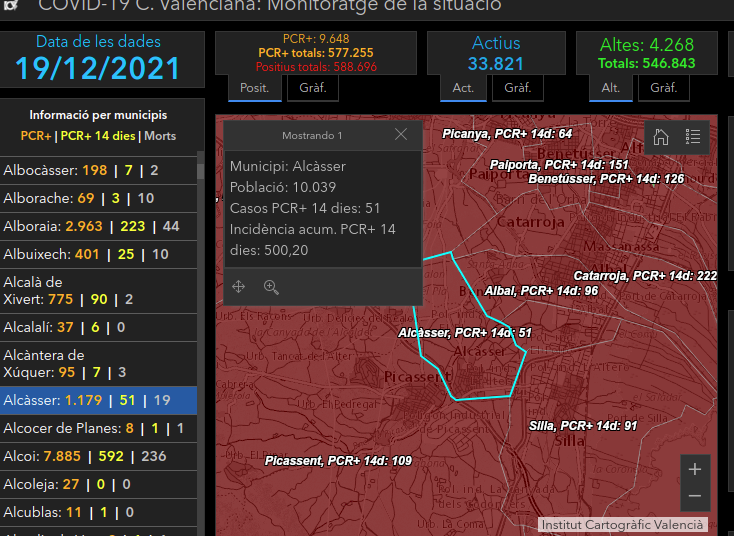Open the map legend list icon
This screenshot has height=536, width=734.
tap(692, 138)
